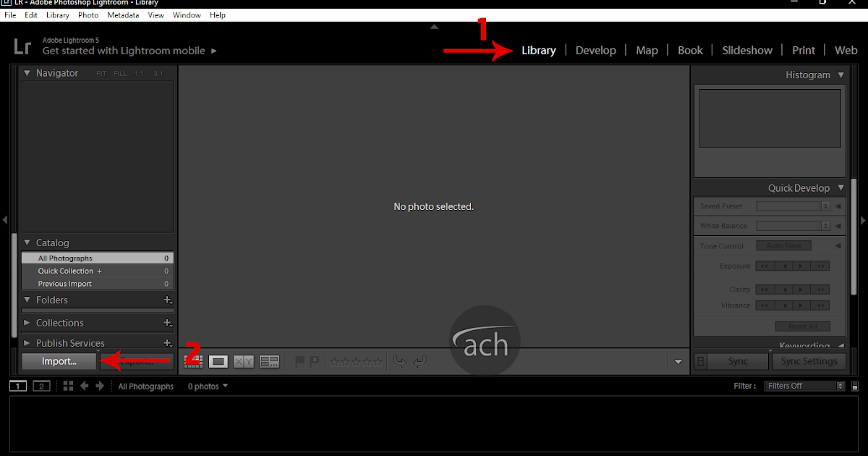The image size is (868, 456).
Task: Decrease Clarity by large step
Action: click(x=765, y=290)
